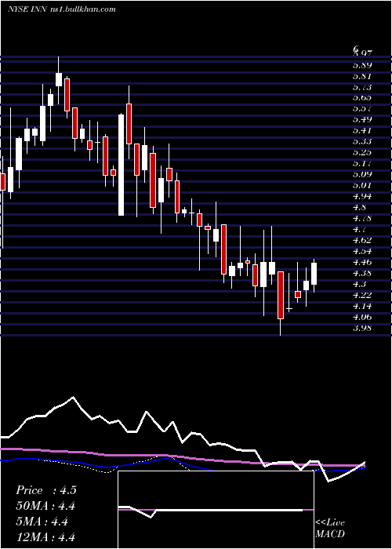The width and height of the screenshot is (392, 549).
Task: Pick the 5.41 price axis label
Action: tap(362, 131)
